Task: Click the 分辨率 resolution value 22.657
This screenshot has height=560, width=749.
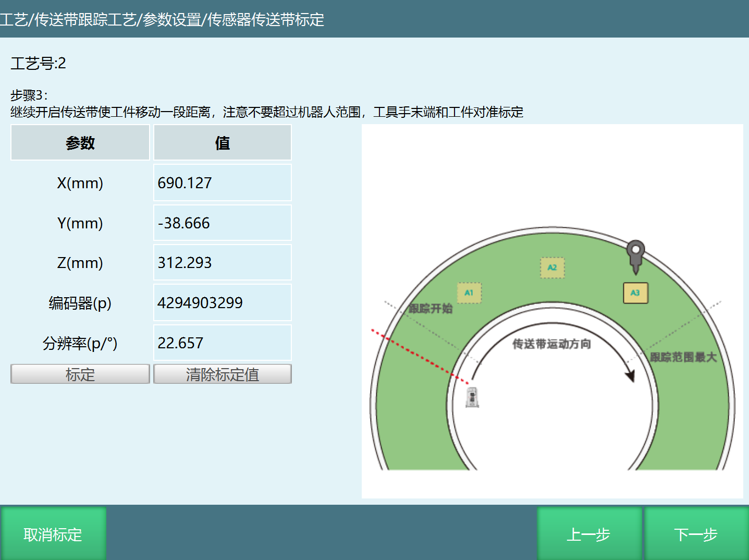Action: 222,343
